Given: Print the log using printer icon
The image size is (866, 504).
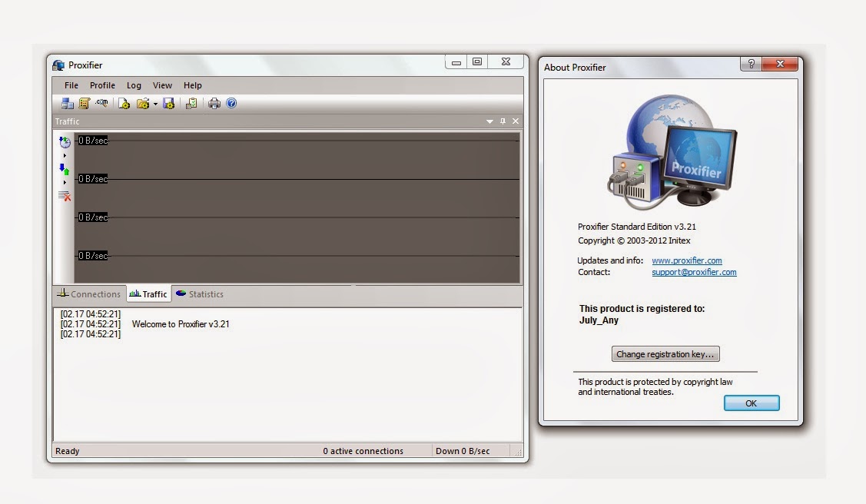Looking at the screenshot, I should pos(214,103).
